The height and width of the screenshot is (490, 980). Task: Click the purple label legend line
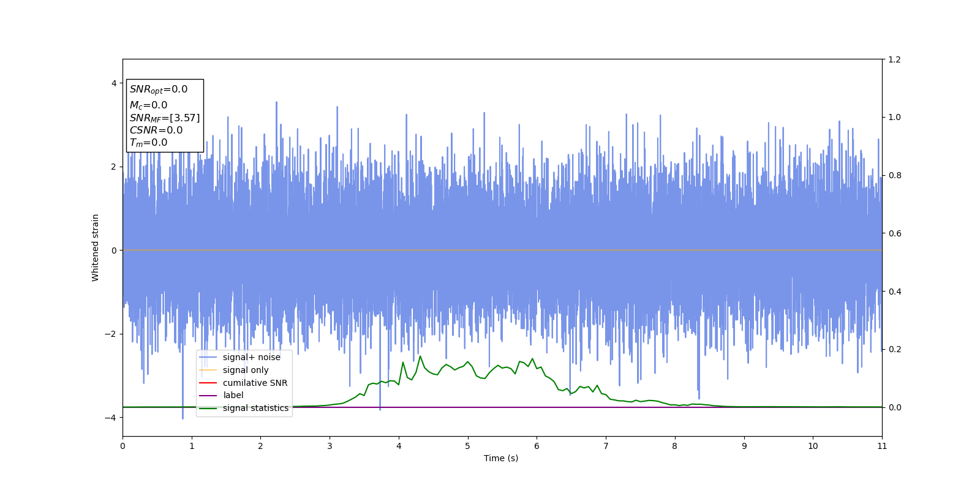(x=208, y=396)
